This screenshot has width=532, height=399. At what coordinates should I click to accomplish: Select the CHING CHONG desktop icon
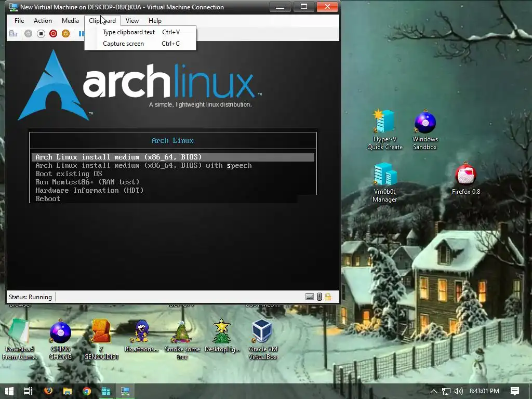(x=60, y=339)
